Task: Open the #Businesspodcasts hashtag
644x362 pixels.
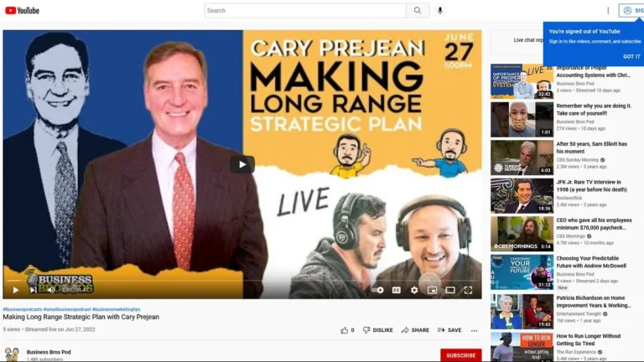Action: (22, 309)
